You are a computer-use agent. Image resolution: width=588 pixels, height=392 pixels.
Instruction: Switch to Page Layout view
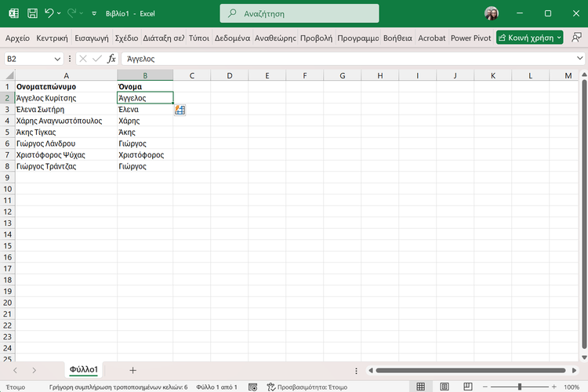(443, 387)
